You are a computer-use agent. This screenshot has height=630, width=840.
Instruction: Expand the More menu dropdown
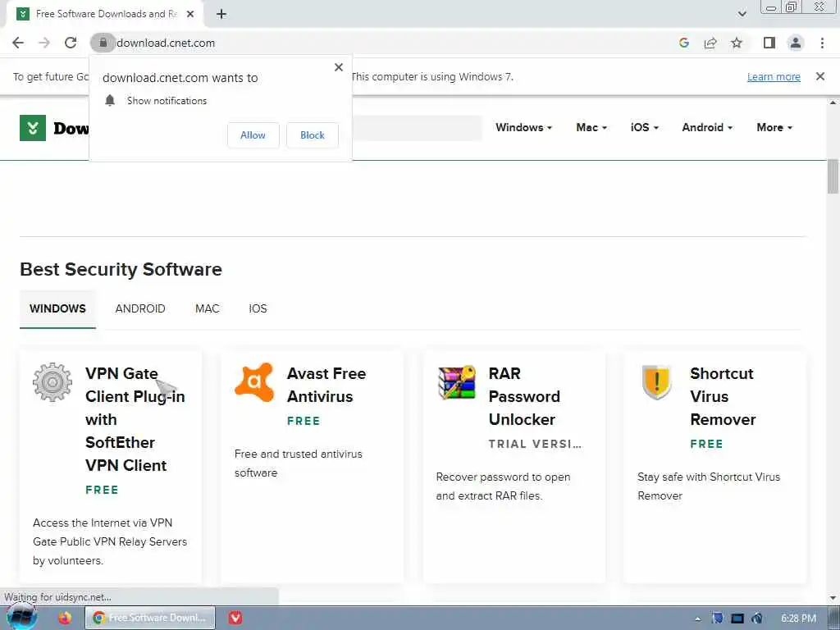tap(774, 127)
